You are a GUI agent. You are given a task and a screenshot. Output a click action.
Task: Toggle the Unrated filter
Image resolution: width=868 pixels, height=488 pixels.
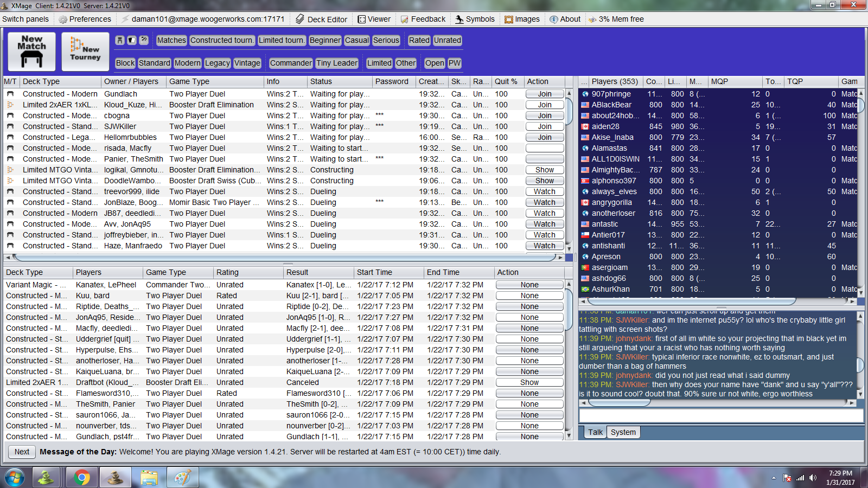click(x=447, y=40)
